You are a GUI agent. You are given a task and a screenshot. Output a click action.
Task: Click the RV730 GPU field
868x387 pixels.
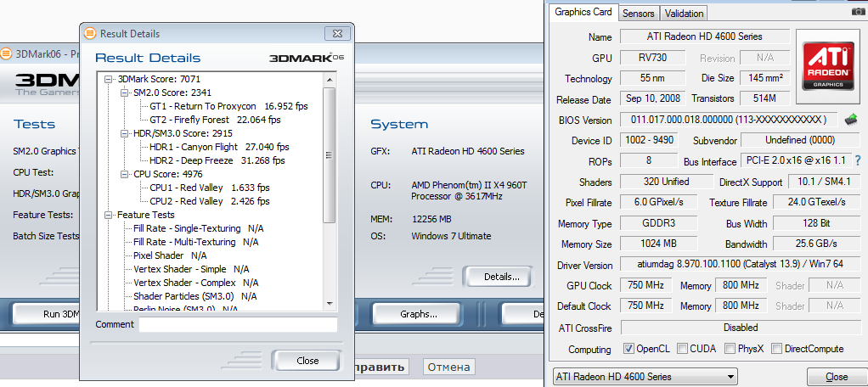(652, 57)
